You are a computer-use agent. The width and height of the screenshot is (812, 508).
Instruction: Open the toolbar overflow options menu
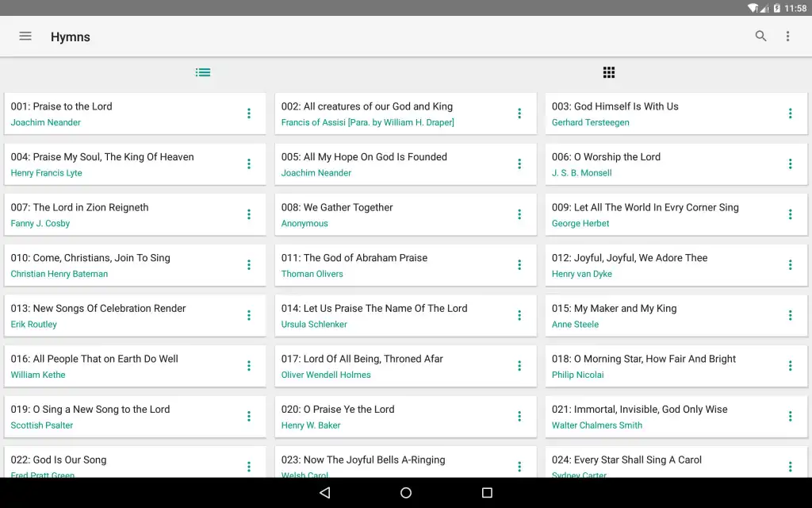pos(787,37)
